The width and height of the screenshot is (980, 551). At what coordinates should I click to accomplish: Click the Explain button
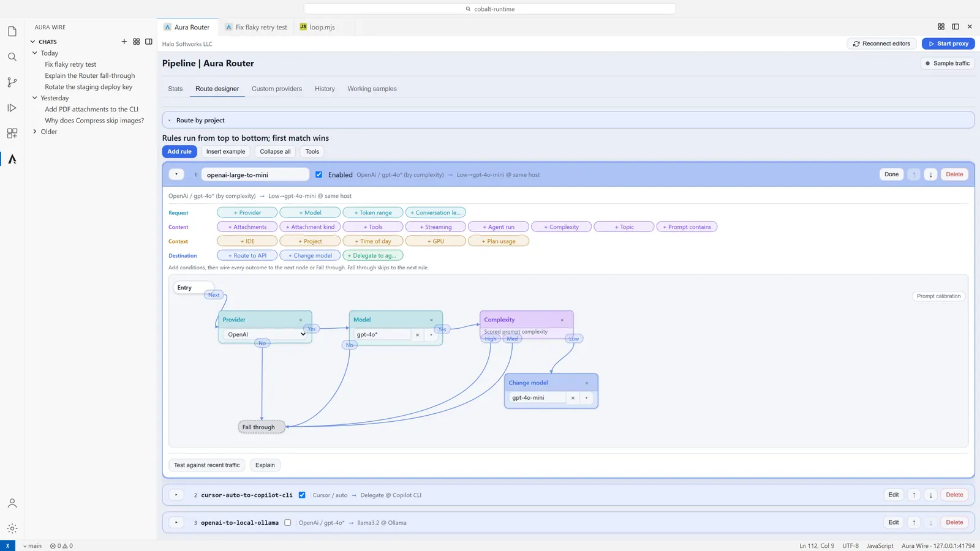click(265, 465)
